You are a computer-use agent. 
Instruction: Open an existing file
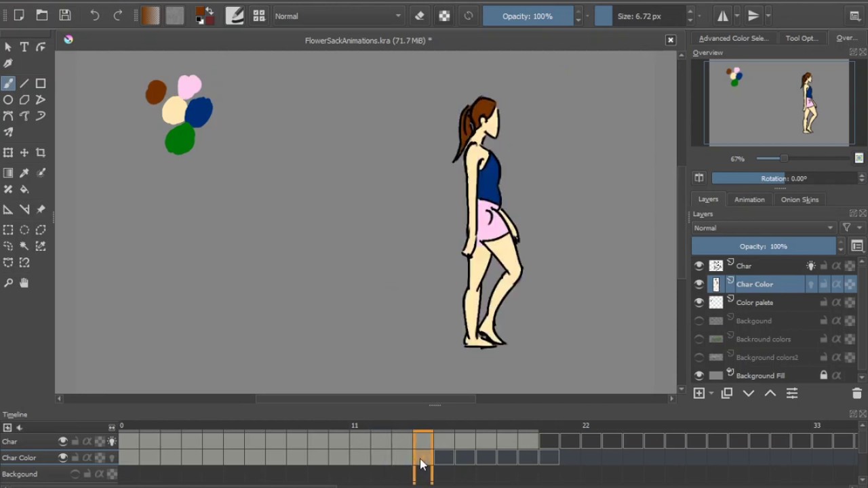click(42, 16)
